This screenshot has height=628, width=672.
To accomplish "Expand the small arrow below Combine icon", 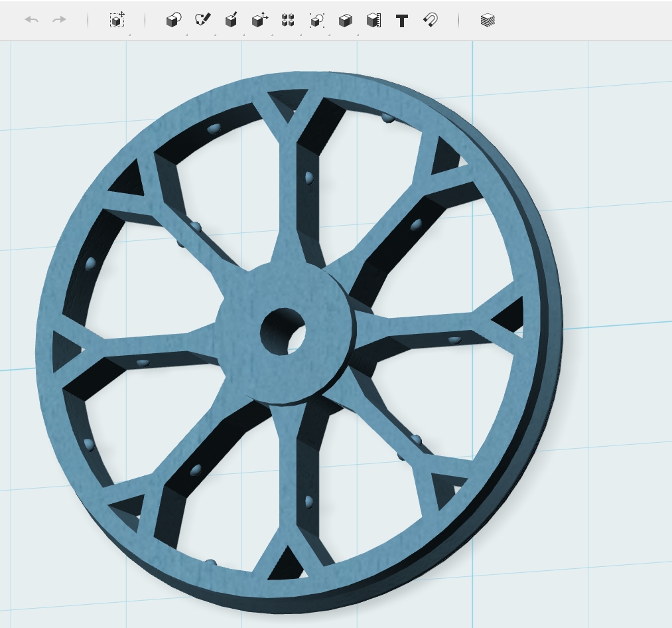I will click(x=358, y=35).
